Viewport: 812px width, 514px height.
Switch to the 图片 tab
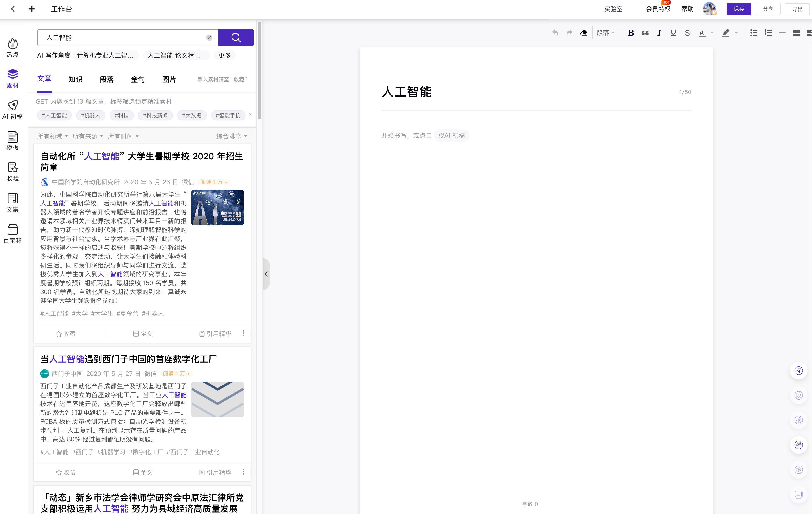click(169, 79)
